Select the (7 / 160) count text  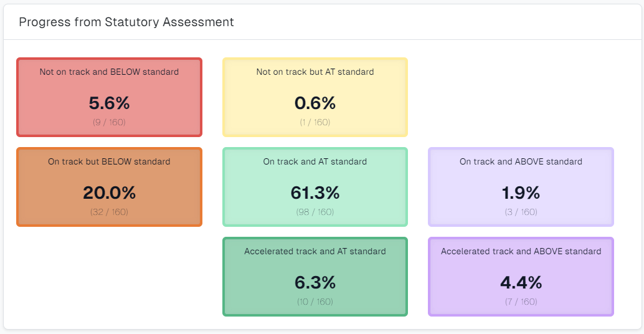[521, 302]
